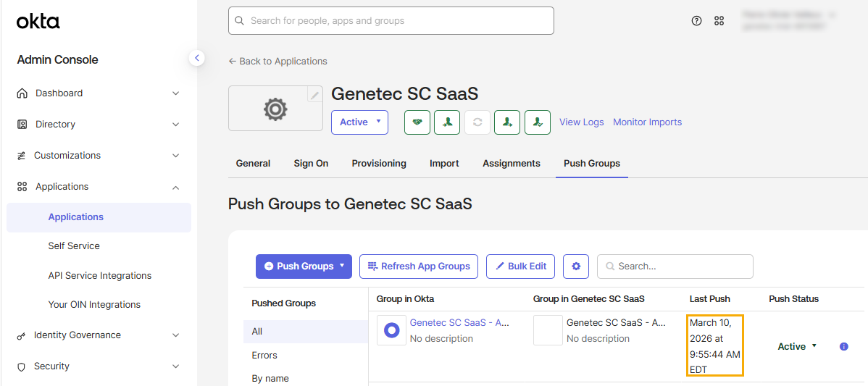This screenshot has height=386, width=868.
Task: Expand the Security menu chevron
Action: [x=175, y=366]
